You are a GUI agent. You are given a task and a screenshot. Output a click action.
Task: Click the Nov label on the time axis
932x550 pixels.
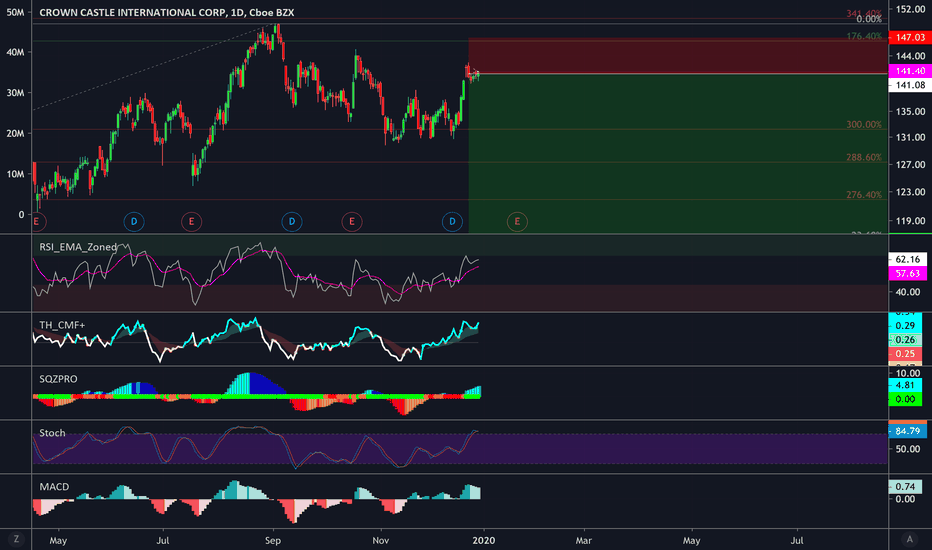(380, 540)
